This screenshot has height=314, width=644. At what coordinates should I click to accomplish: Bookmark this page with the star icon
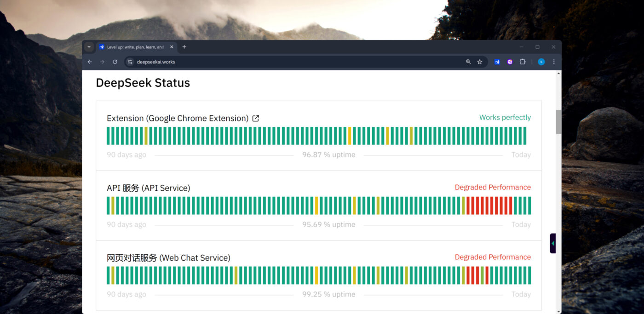click(480, 62)
